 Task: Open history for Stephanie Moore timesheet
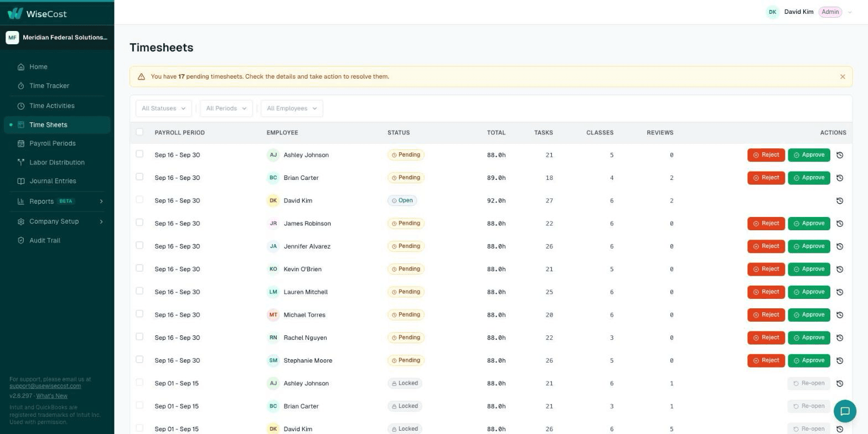(840, 360)
